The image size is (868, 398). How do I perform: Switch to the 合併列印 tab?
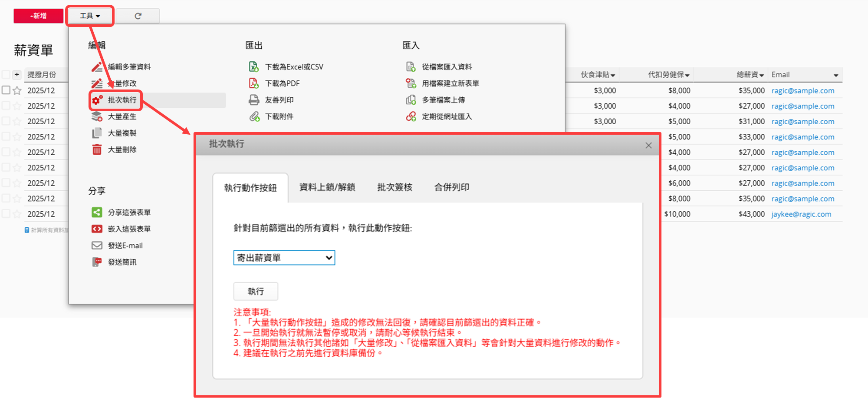(452, 187)
